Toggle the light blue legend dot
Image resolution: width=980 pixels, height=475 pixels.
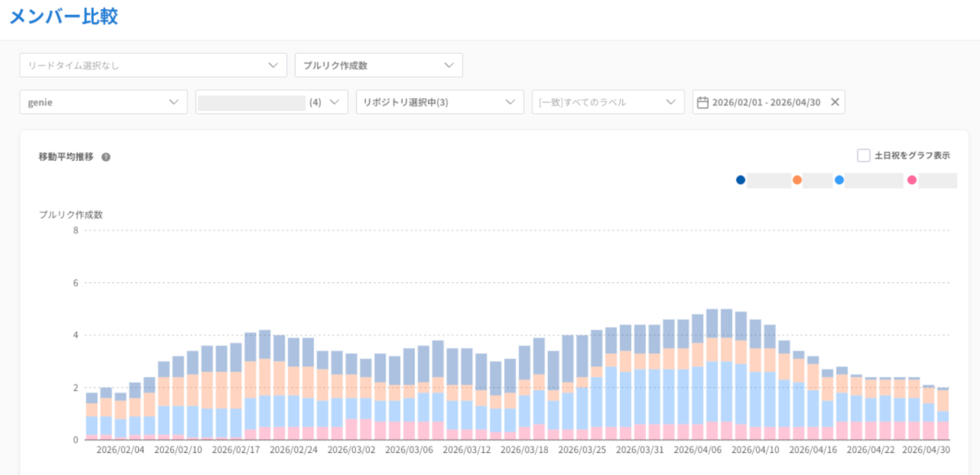[840, 180]
